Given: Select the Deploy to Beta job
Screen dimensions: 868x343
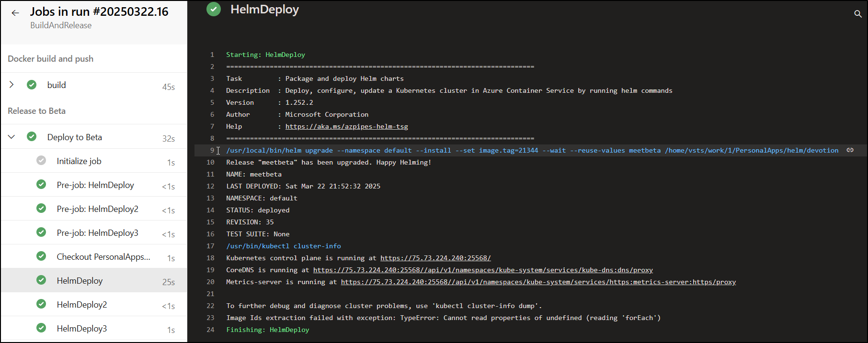Looking at the screenshot, I should 94,137.
